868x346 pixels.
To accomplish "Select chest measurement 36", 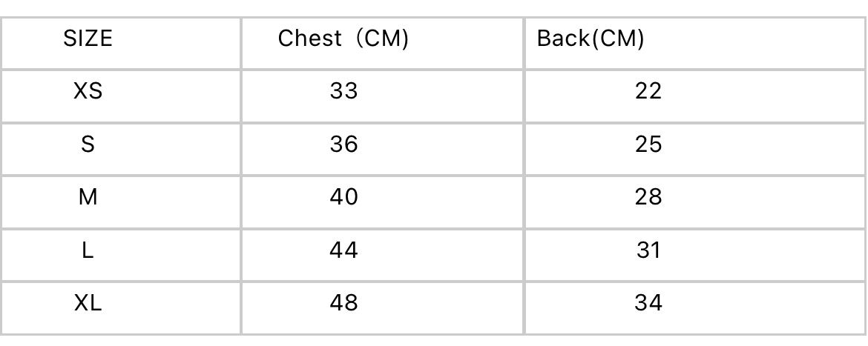I will [343, 144].
